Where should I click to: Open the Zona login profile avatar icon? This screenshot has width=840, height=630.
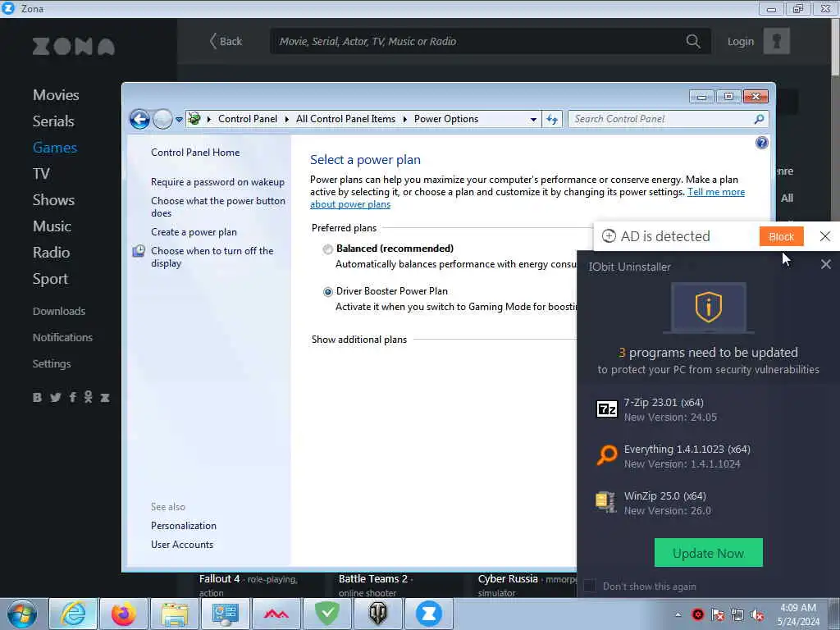776,41
